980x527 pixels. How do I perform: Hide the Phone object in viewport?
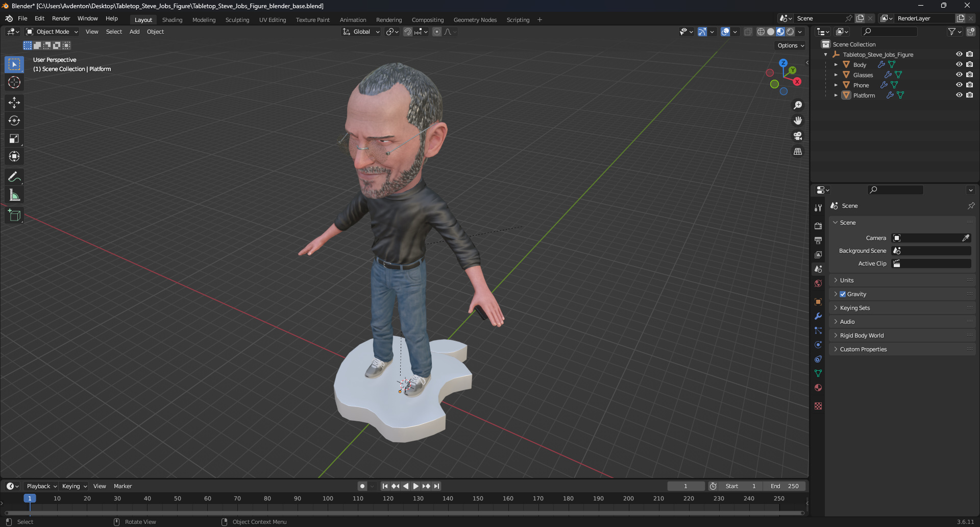point(959,85)
